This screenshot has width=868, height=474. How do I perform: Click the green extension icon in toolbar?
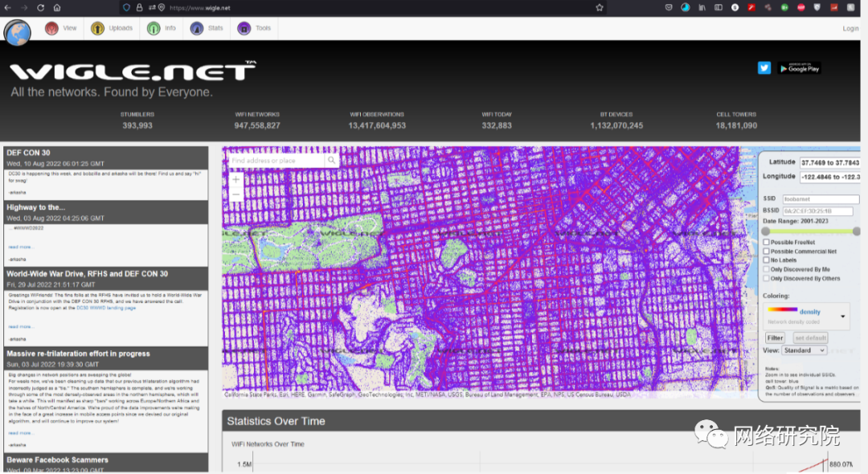tap(784, 8)
